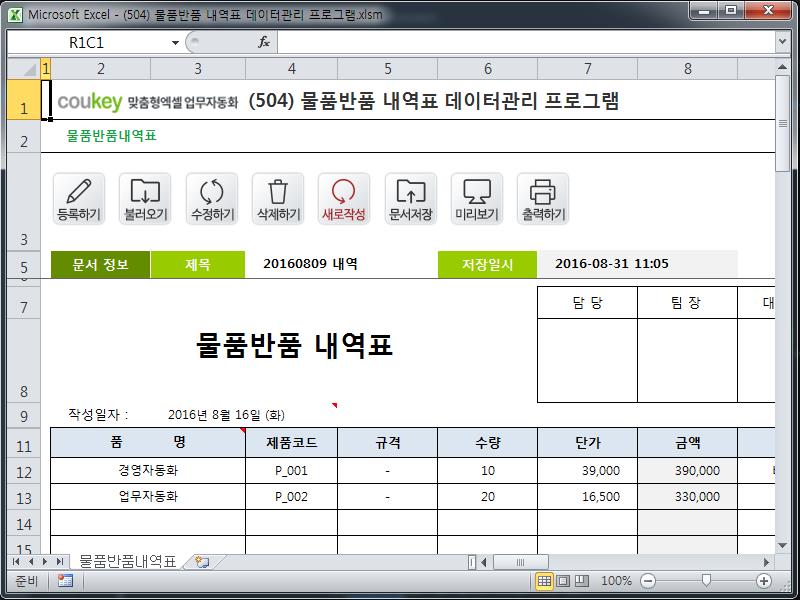Open the 미리보기 preview icon

tap(477, 199)
